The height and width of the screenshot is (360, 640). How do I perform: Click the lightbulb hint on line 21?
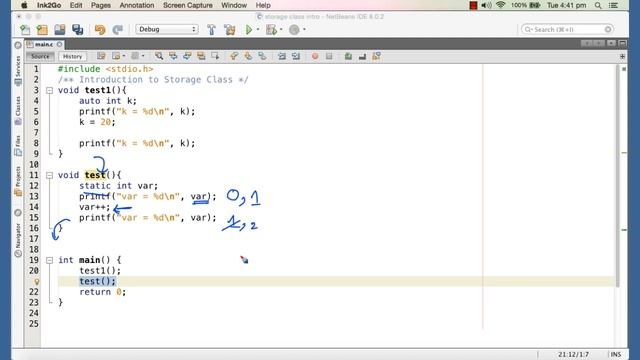point(36,281)
